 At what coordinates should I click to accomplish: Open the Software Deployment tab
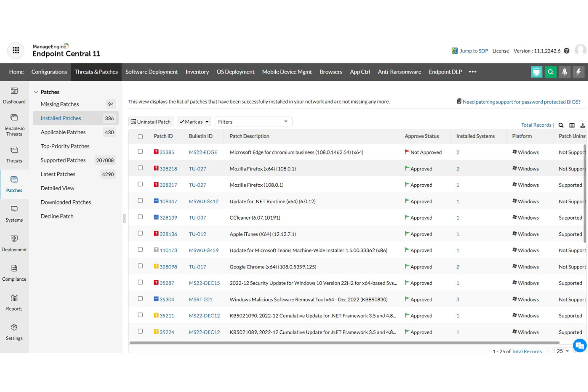pos(151,72)
